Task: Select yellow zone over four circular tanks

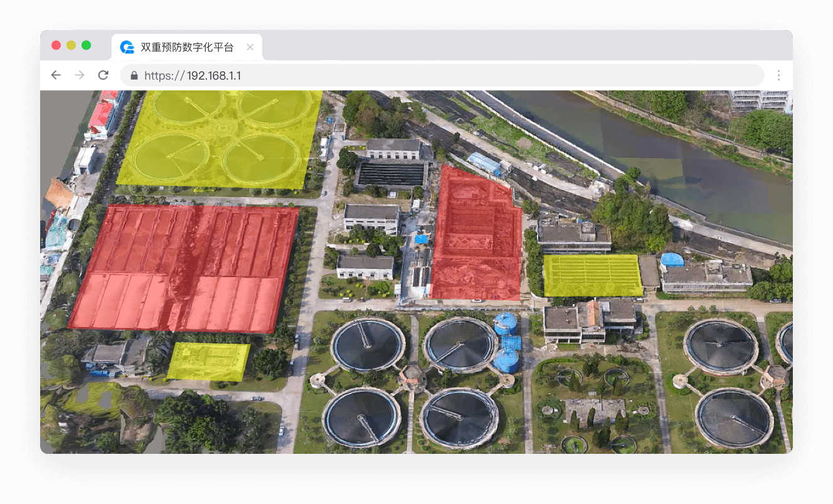Action: coord(220,139)
